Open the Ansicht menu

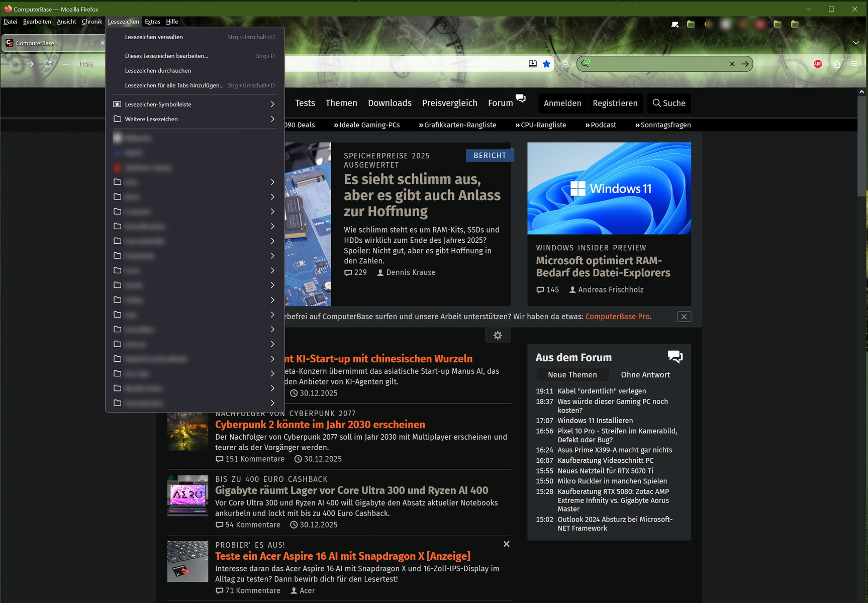(x=66, y=22)
